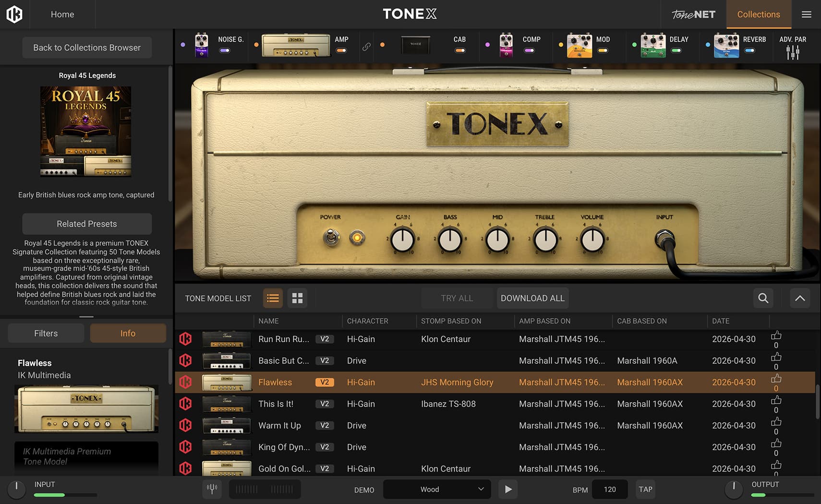Select the Comp pedal icon

pyautogui.click(x=506, y=45)
